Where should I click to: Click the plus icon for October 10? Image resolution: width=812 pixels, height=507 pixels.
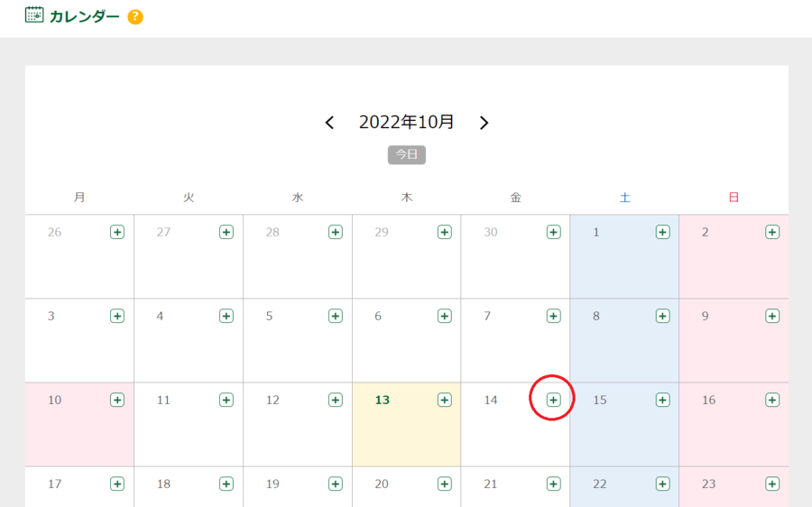pyautogui.click(x=117, y=400)
